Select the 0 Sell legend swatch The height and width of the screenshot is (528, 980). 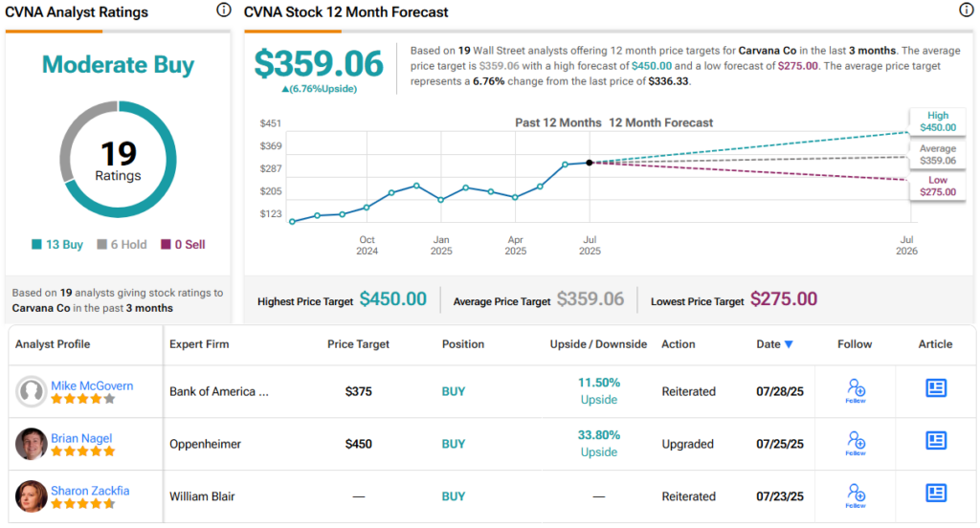click(166, 244)
